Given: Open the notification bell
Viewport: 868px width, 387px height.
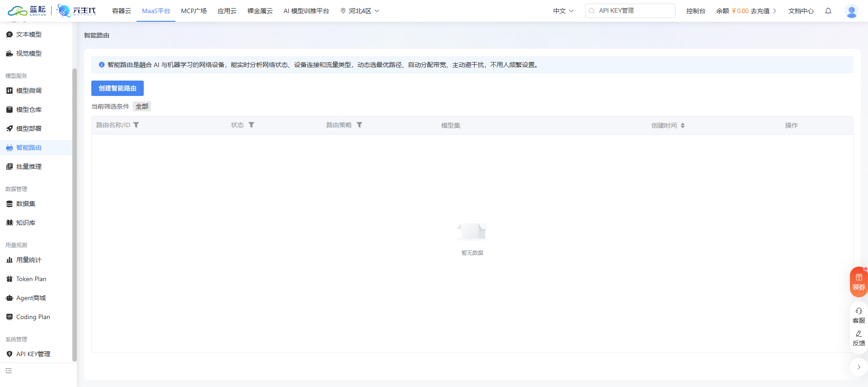Looking at the screenshot, I should pos(828,11).
